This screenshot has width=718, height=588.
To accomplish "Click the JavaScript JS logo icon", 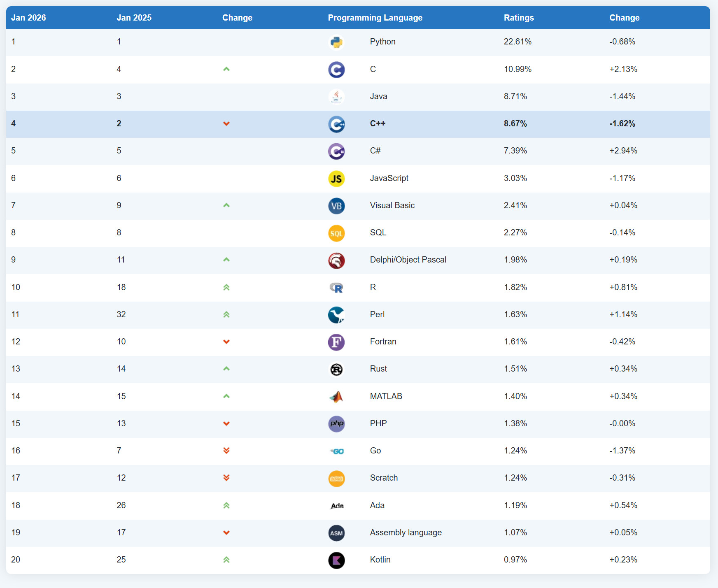I will 336,179.
